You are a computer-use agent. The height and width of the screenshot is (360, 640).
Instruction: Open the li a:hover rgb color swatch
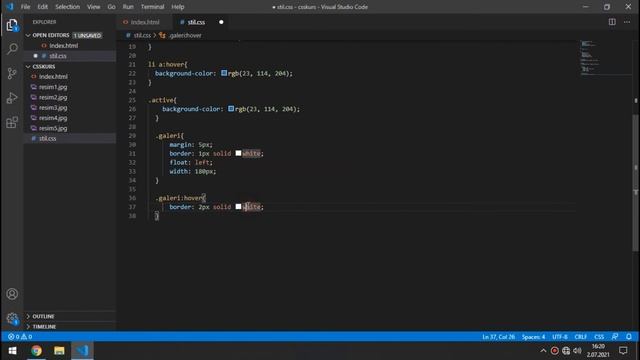(x=224, y=73)
